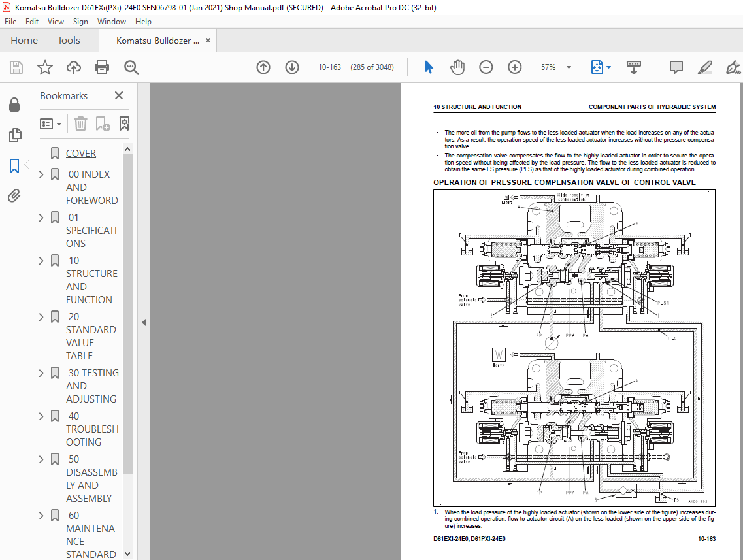This screenshot has height=560, width=743.
Task: Select the Komatsu Bulldozer document tab
Action: 157,41
